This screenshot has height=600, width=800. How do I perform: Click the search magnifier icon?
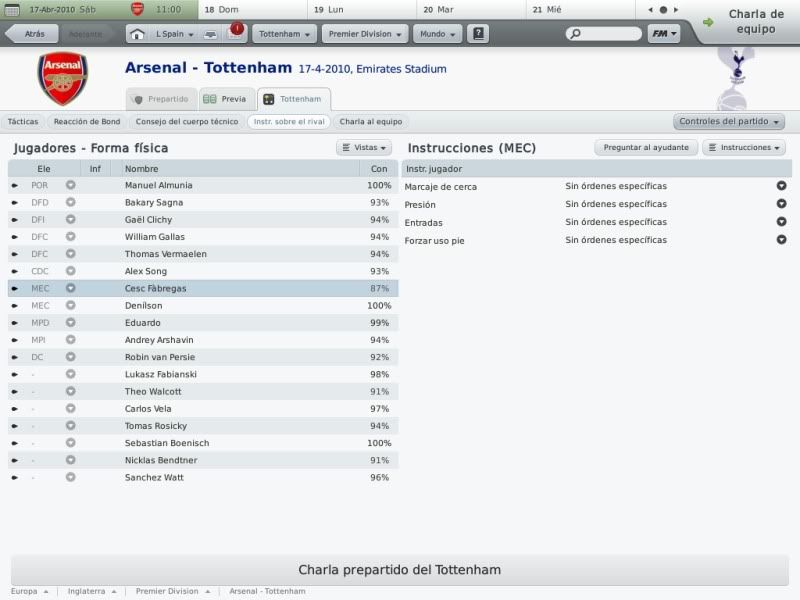point(576,34)
